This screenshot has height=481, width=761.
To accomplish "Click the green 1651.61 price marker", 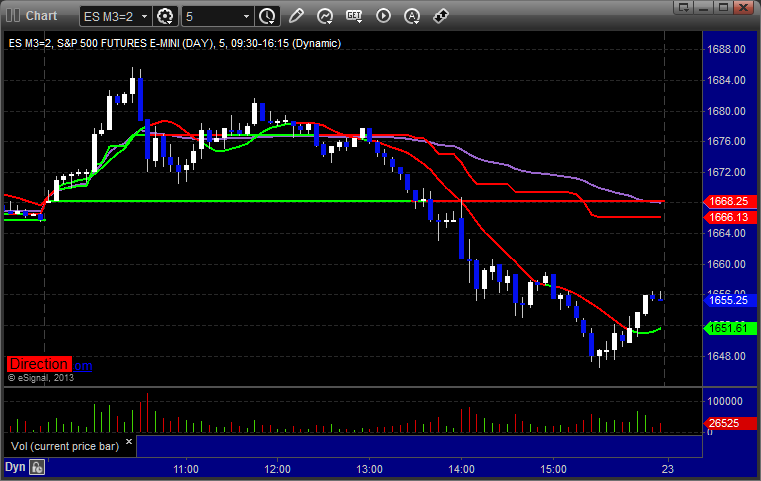I will pyautogui.click(x=729, y=329).
